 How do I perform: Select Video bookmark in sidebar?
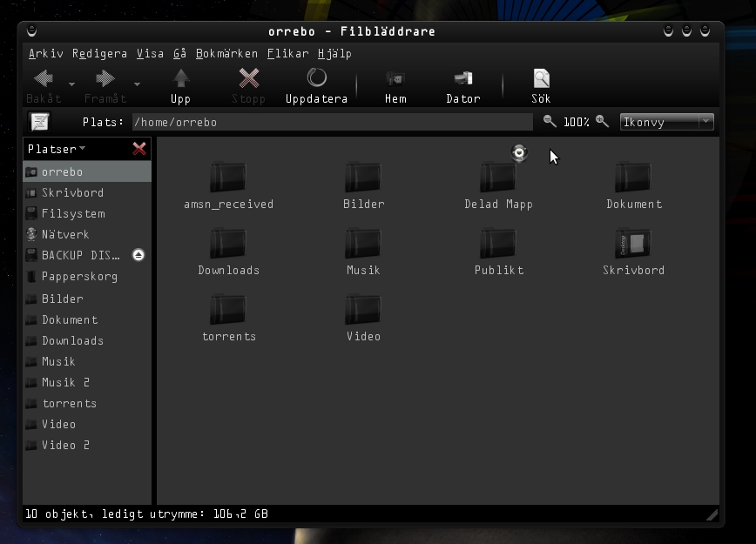[x=87, y=424]
